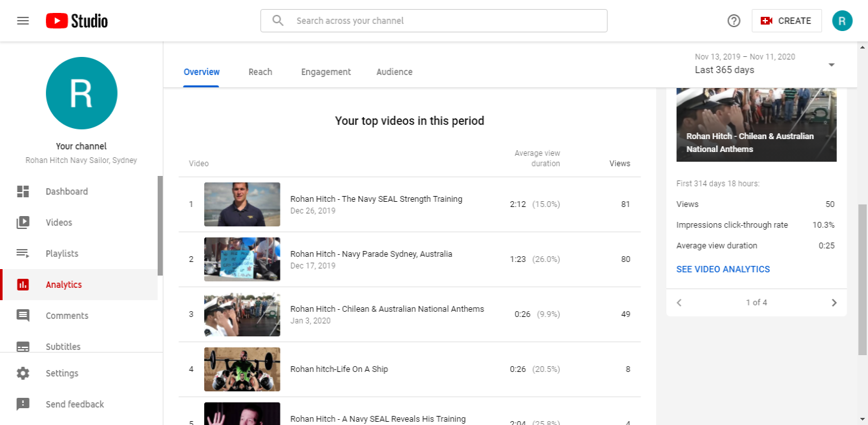Click the Comments sidebar icon
Screen dimensions: 868x425
(x=23, y=316)
